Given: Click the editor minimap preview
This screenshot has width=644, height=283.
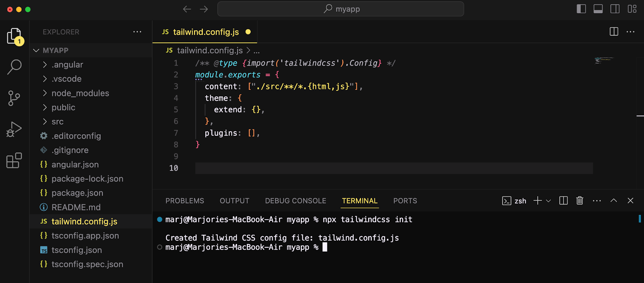Looking at the screenshot, I should point(604,60).
